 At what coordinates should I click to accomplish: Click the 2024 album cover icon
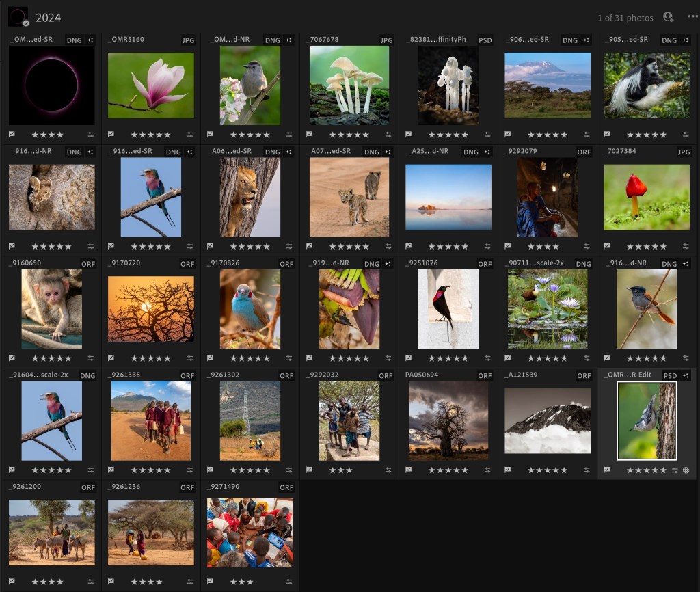click(x=18, y=17)
